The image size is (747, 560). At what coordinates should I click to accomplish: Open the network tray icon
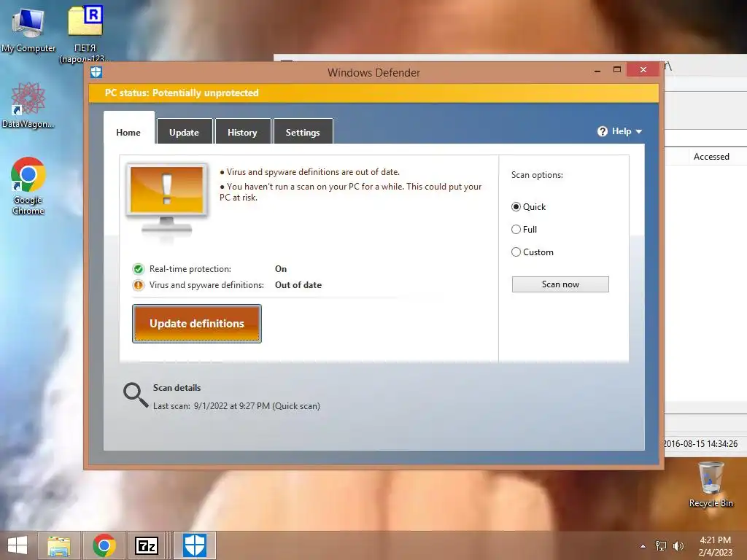pos(661,546)
